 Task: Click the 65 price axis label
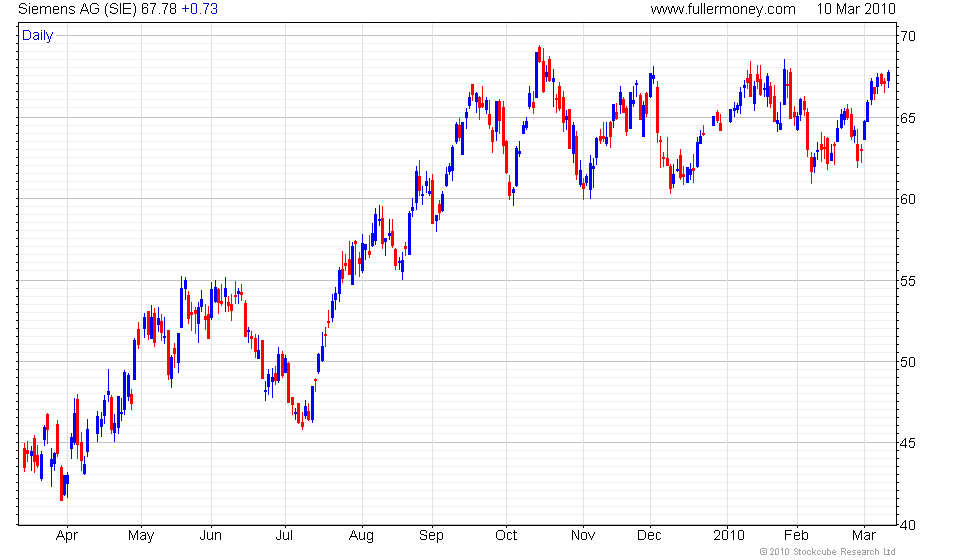908,118
